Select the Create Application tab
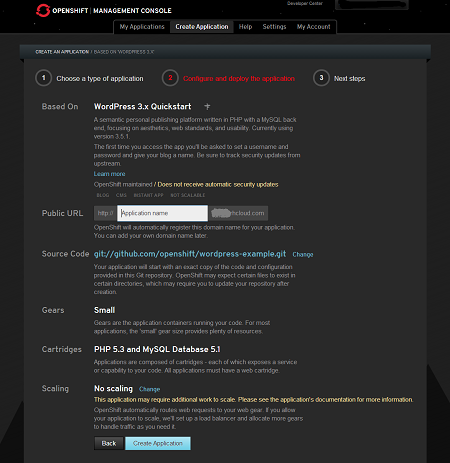 click(x=202, y=27)
